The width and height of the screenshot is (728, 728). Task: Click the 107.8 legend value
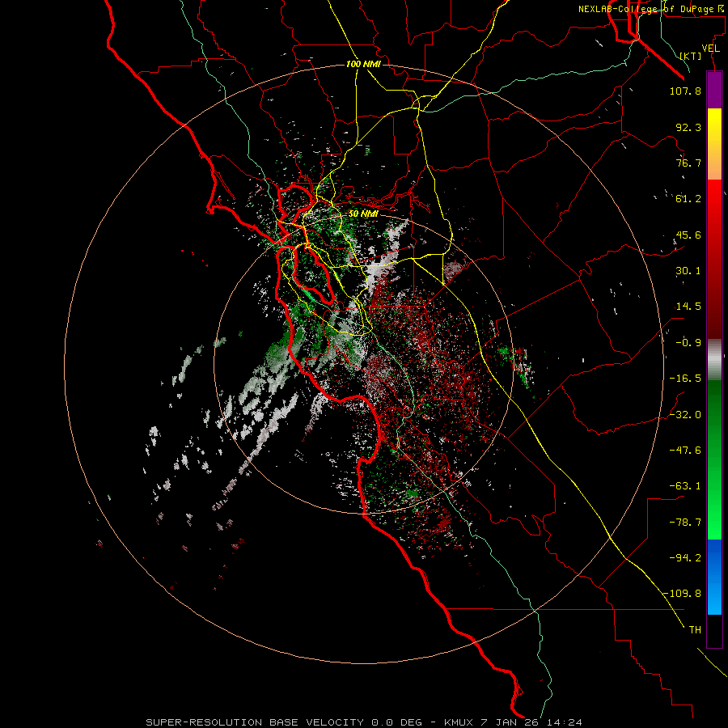pyautogui.click(x=685, y=91)
